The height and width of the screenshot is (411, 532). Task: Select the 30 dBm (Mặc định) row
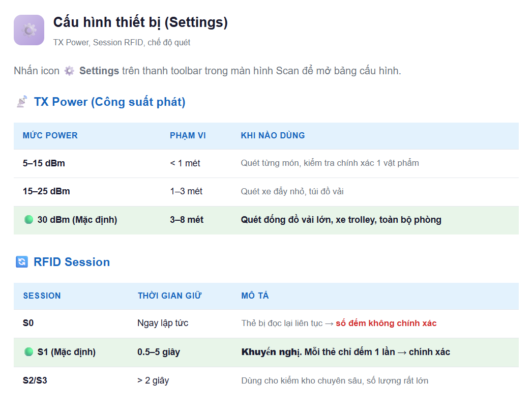tap(266, 220)
